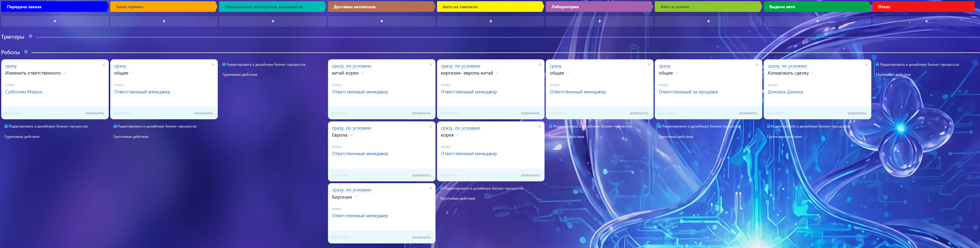Delete the киргизия- европа-китай robot card
Viewport: 980px width, 248px height.
coord(539,65)
